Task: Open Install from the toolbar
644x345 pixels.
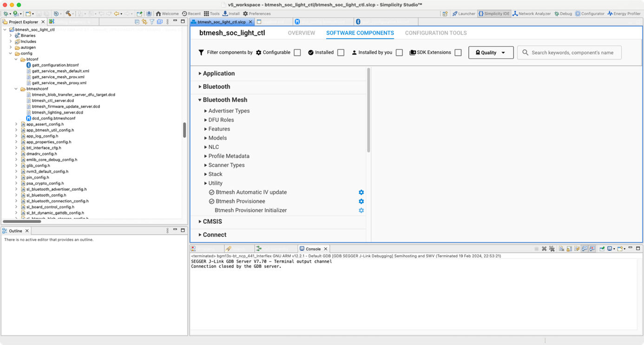Action: [x=230, y=13]
